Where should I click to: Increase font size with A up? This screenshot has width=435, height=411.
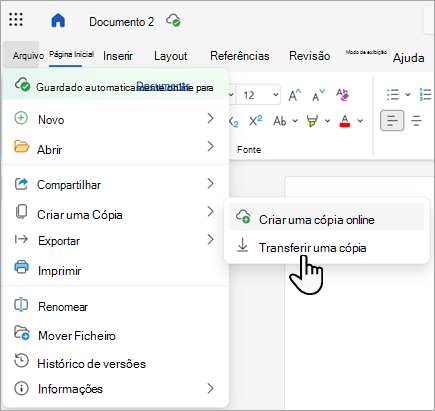294,95
